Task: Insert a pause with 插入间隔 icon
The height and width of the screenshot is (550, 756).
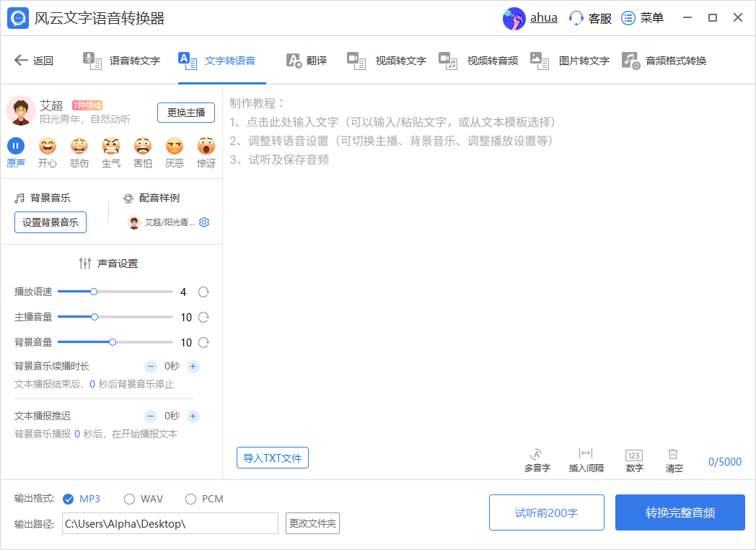Action: point(586,455)
